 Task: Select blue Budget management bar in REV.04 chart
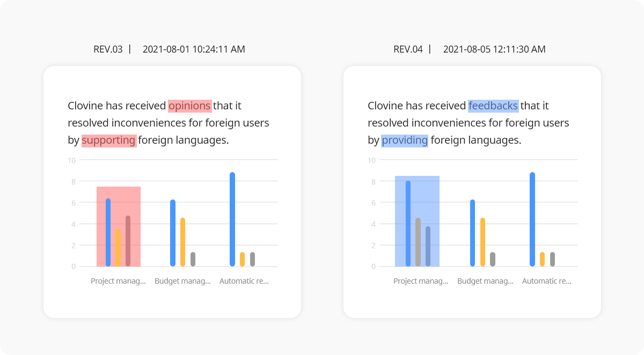point(472,233)
